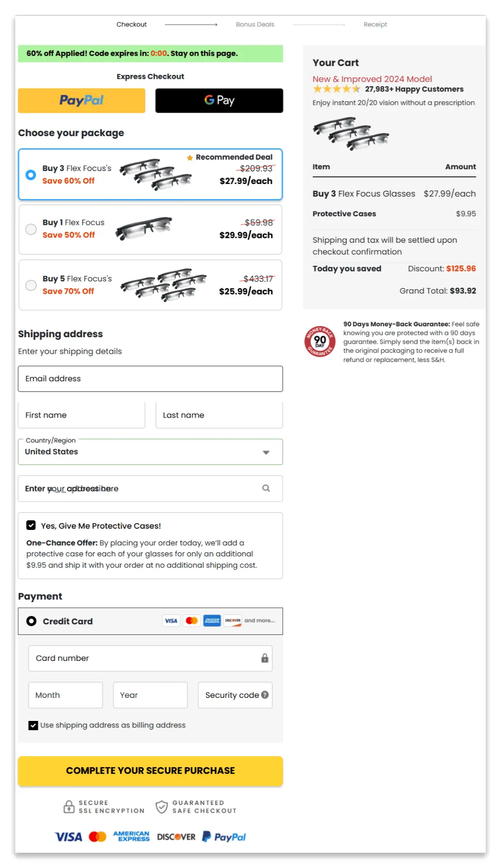Select the Credit Card payment radio button
The image size is (501, 868).
click(x=30, y=621)
